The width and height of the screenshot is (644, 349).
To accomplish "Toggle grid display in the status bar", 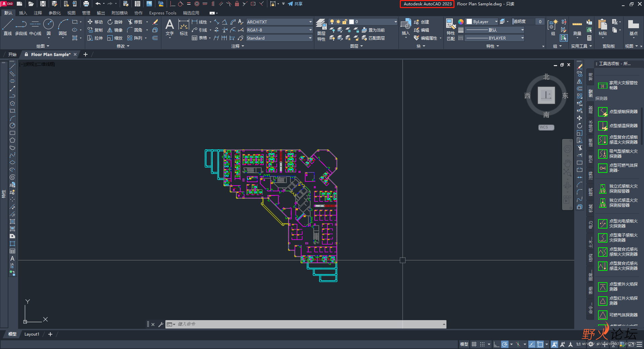I will [474, 344].
